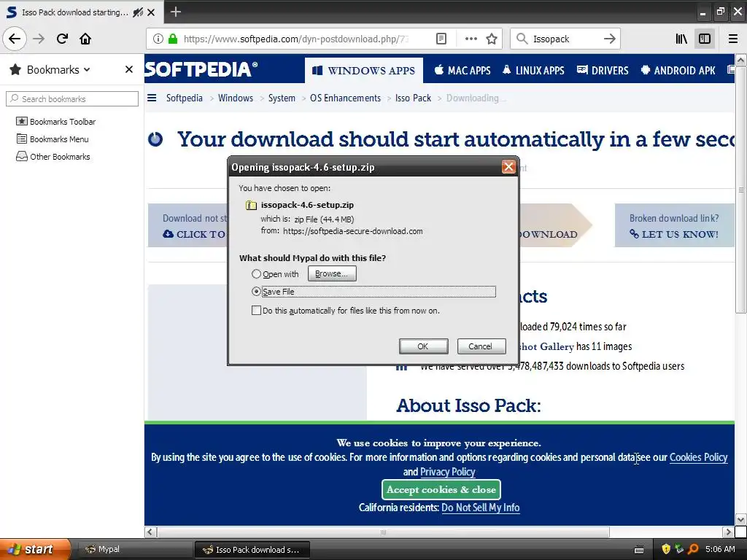The height and width of the screenshot is (560, 747).
Task: Toggle the sidebars button
Action: click(x=705, y=39)
